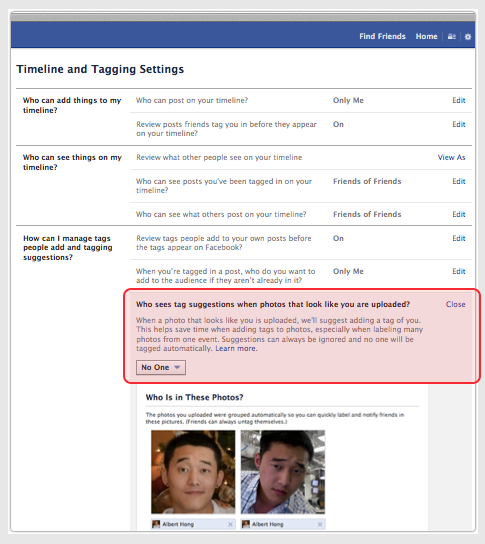Follow the Learn more link
Viewport: 485px width, 544px height.
coord(236,348)
